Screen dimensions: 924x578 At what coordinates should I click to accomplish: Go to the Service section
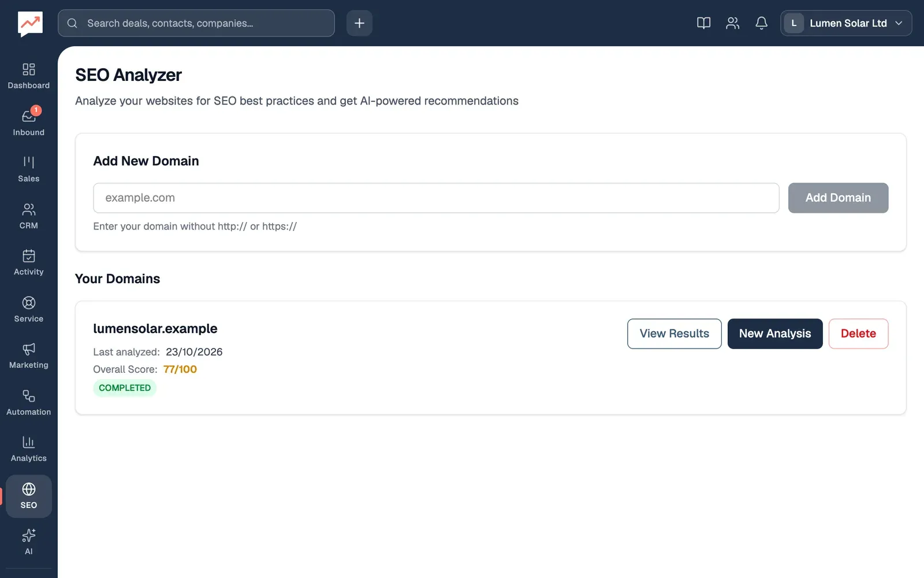(29, 309)
